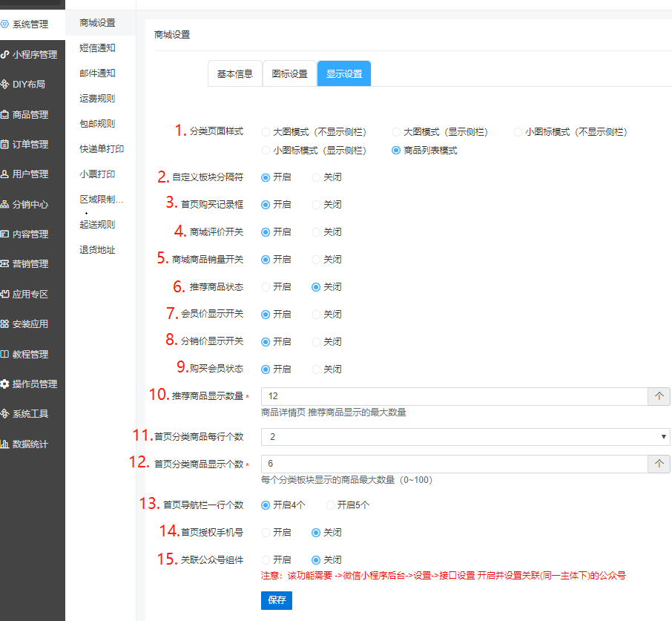Click the arrow button beside 首页分类商品显示个数
This screenshot has height=621, width=672.
click(659, 464)
